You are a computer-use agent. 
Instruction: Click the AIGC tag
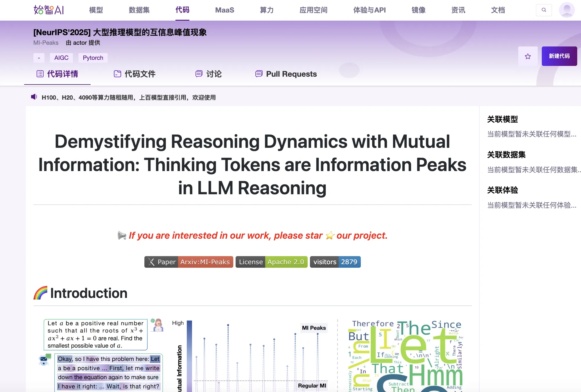pyautogui.click(x=61, y=58)
